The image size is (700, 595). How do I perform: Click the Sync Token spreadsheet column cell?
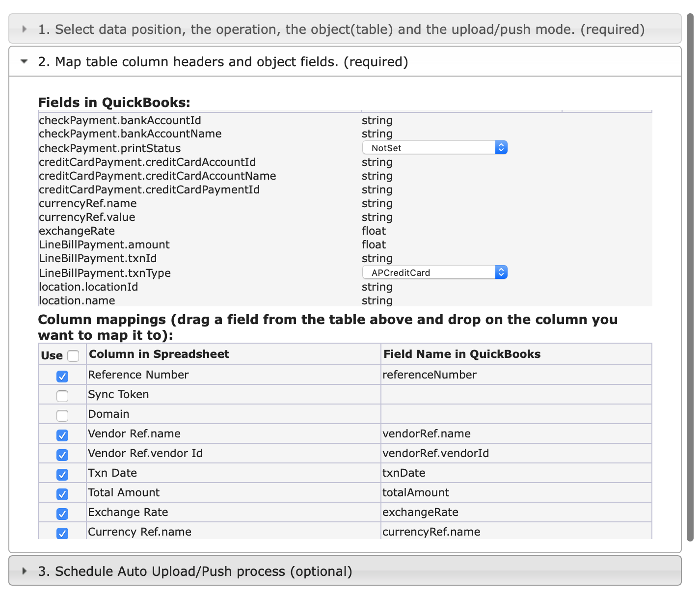[x=234, y=394]
